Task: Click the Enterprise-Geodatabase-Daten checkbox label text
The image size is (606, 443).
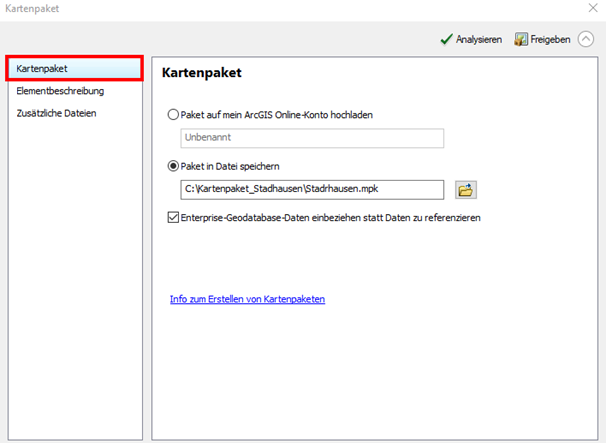Action: pos(332,217)
